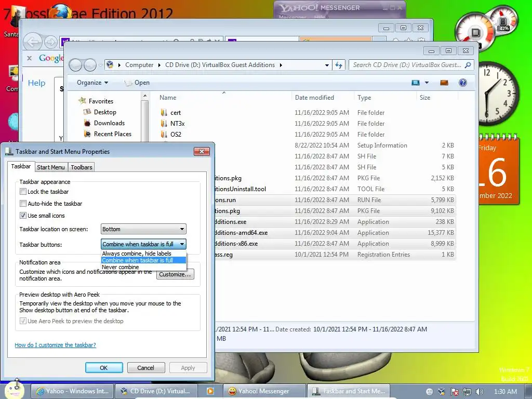Select Recent Places in the Favorites list

113,134
